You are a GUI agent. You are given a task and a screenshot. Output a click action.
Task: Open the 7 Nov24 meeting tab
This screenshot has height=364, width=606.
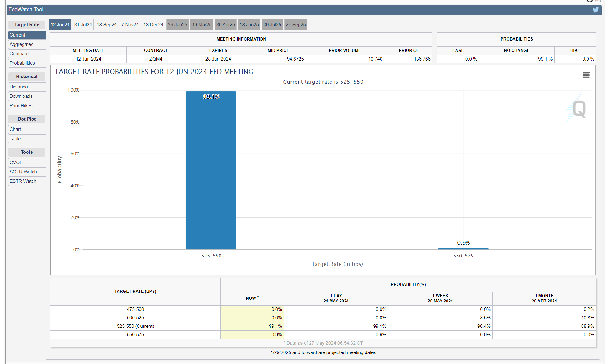130,25
